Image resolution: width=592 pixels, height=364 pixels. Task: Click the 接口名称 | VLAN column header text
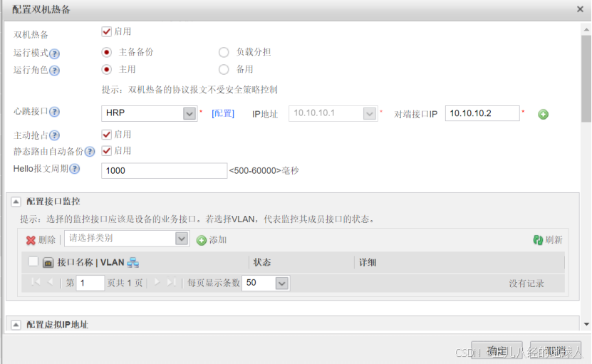point(90,262)
